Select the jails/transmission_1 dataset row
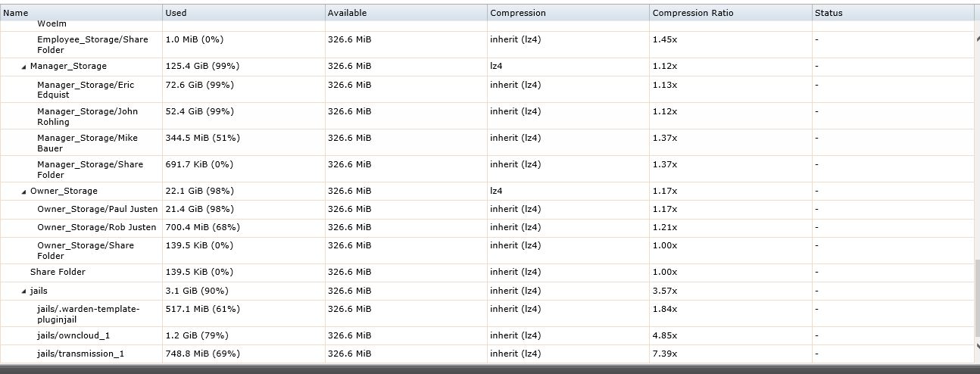Image resolution: width=980 pixels, height=374 pixels. (486, 354)
